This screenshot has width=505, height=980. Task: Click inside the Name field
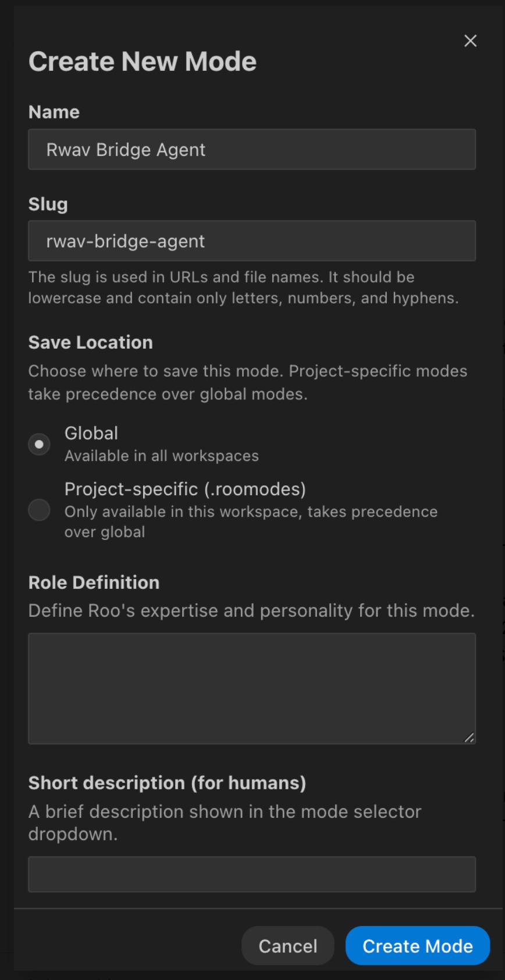251,149
